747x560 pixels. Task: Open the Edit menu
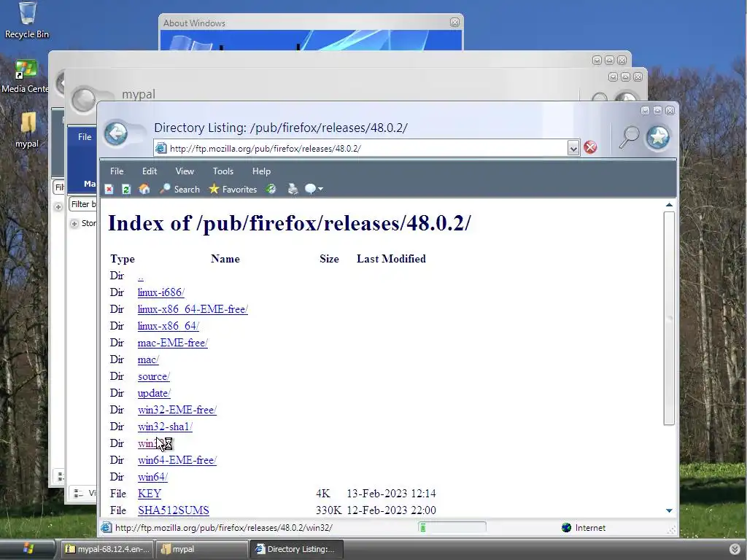[149, 171]
